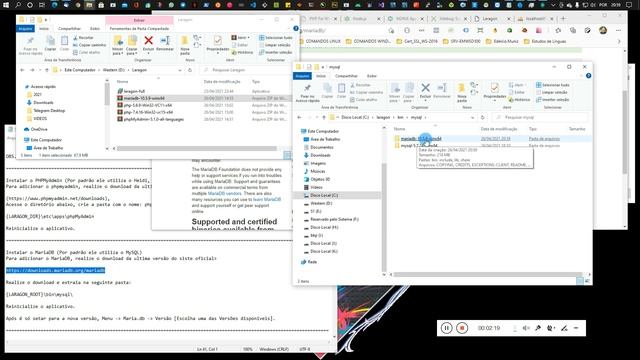This screenshot has height=360, width=640.
Task: Click help icon in mysql window ribbon
Action: [x=588, y=76]
